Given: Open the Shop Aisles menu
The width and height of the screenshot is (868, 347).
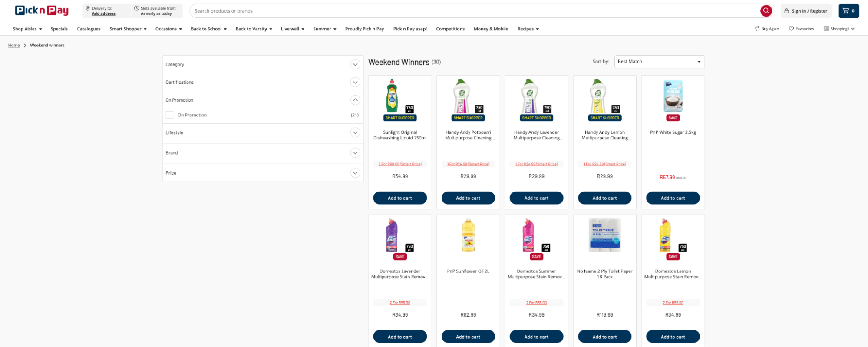Looking at the screenshot, I should click(27, 29).
